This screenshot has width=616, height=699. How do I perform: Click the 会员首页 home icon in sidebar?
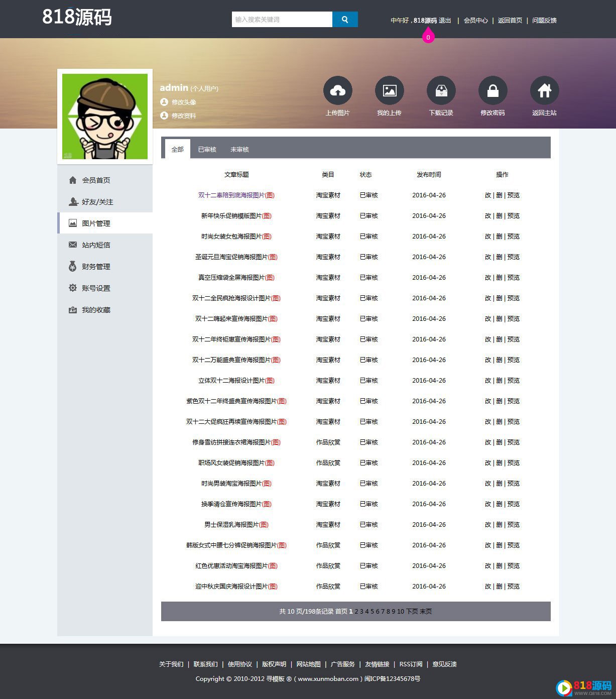(x=73, y=180)
